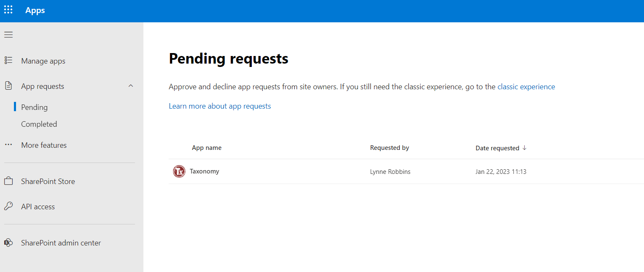Follow the classic experience link
644x272 pixels.
[x=526, y=87]
